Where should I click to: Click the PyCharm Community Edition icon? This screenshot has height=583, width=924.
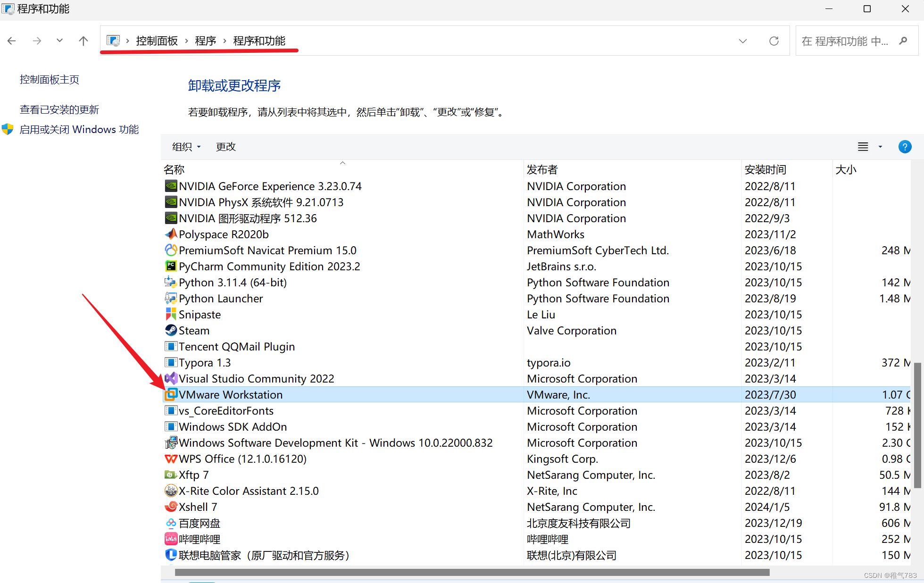(x=171, y=266)
